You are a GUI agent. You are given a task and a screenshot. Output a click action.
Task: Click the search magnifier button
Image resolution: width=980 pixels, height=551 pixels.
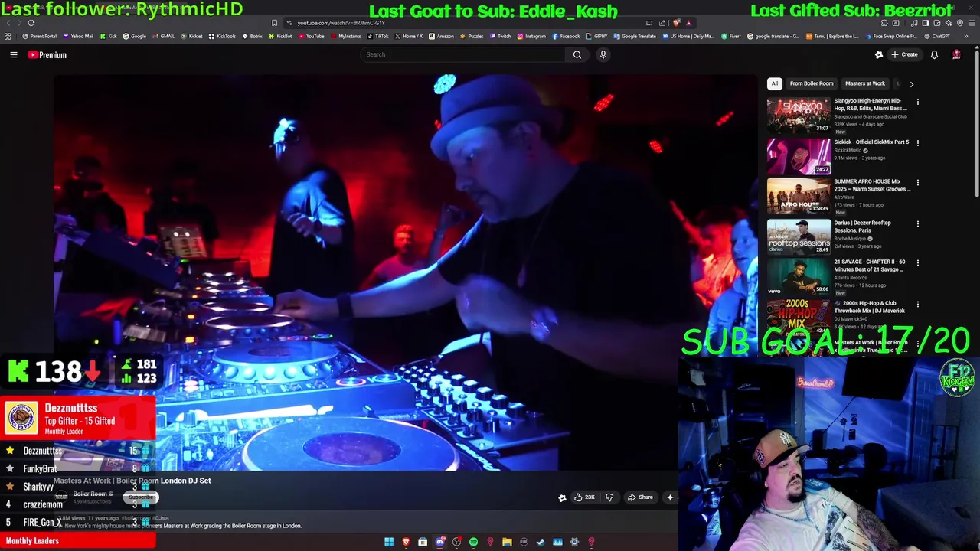pos(577,54)
